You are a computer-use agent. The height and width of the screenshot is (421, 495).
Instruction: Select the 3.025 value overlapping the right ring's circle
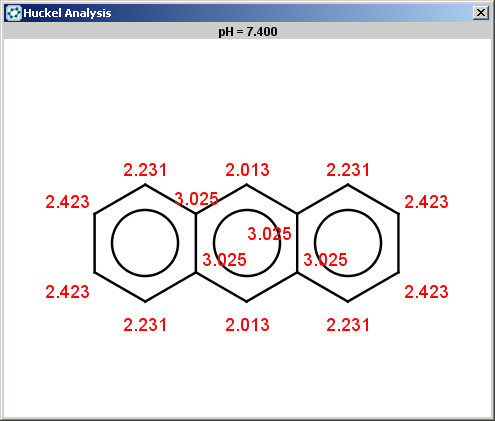click(325, 260)
